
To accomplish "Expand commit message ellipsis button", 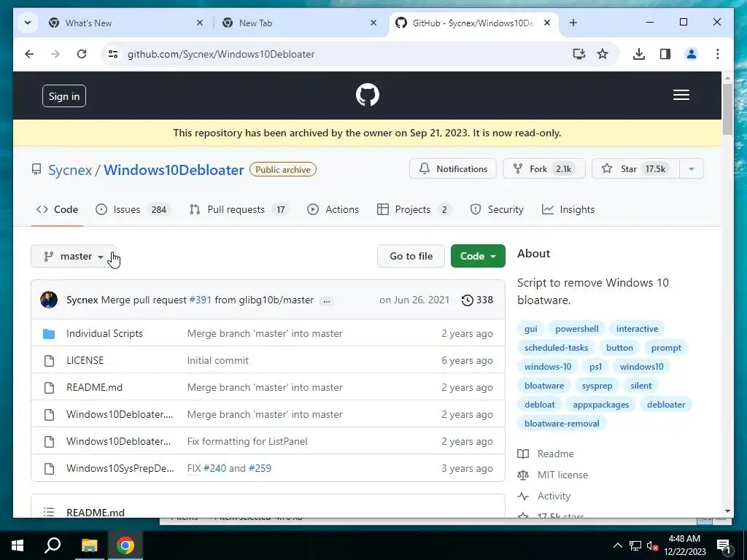I will pyautogui.click(x=326, y=300).
